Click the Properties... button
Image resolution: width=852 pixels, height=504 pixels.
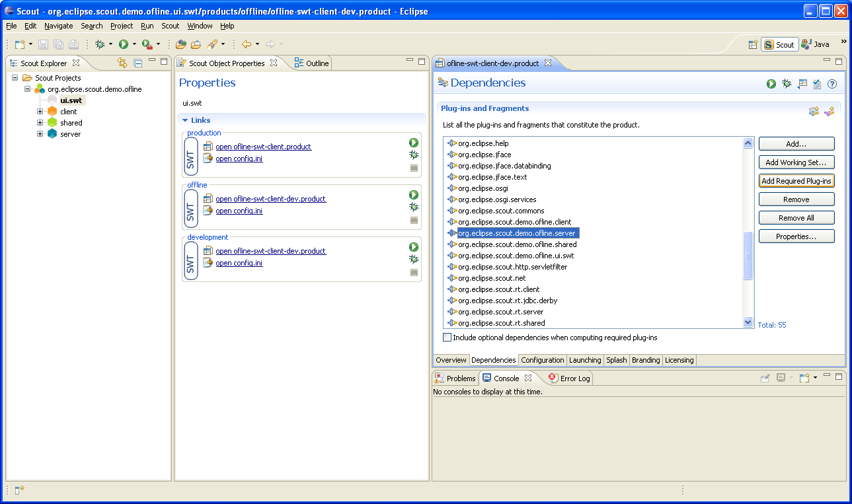pos(796,236)
